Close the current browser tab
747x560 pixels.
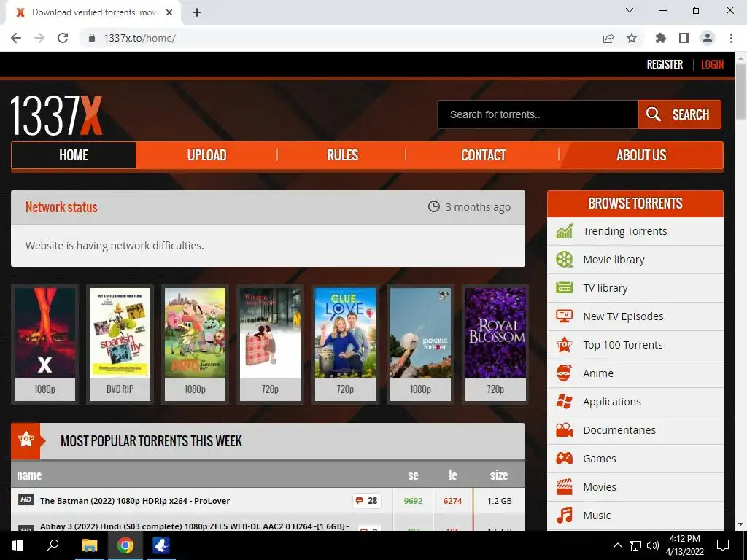(169, 13)
